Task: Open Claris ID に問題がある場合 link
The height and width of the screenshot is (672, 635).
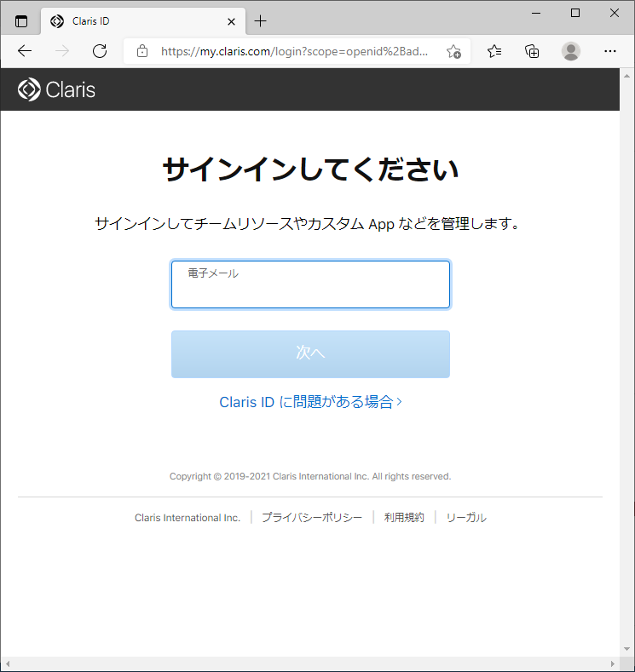Action: click(x=310, y=402)
